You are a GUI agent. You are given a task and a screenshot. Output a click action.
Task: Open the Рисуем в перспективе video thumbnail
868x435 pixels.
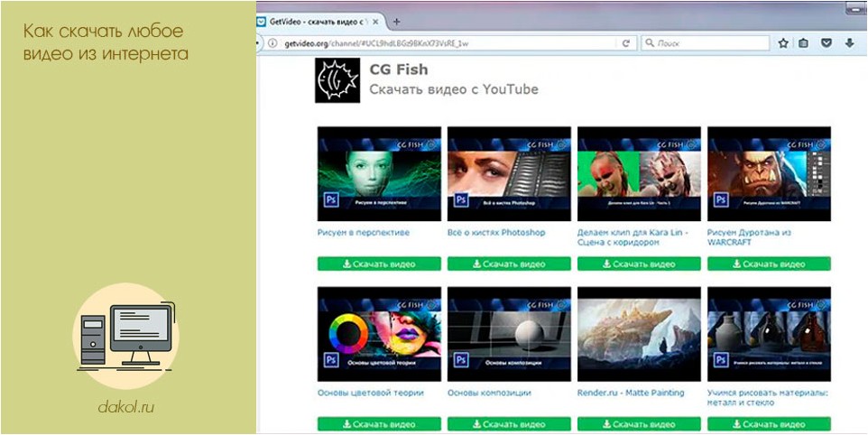coord(379,174)
